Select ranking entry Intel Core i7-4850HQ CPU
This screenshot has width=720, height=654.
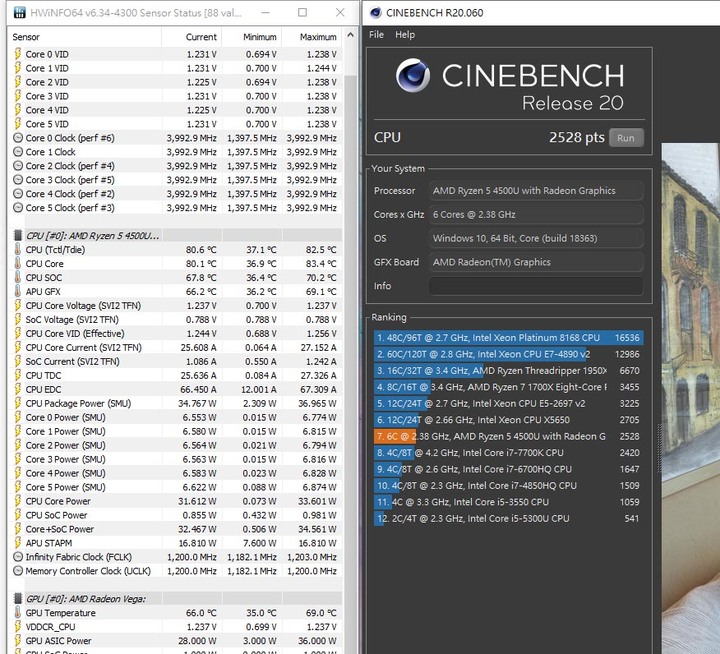(508, 485)
